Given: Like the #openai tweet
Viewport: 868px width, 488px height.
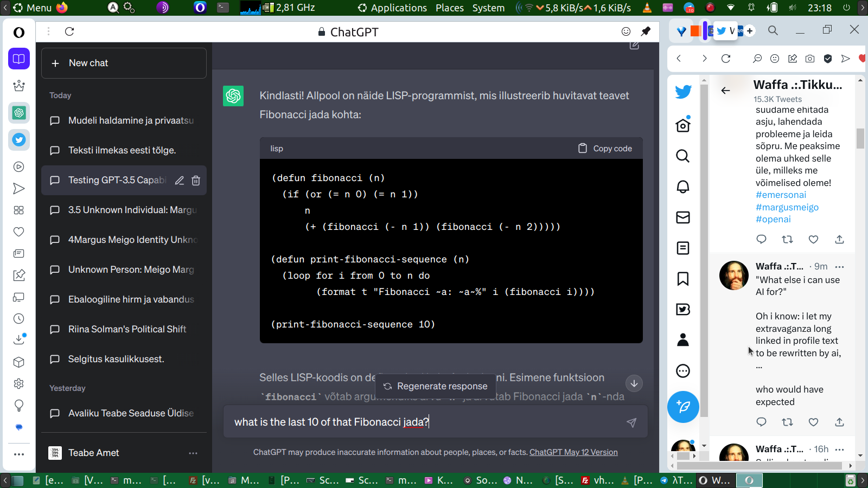Looking at the screenshot, I should 813,239.
